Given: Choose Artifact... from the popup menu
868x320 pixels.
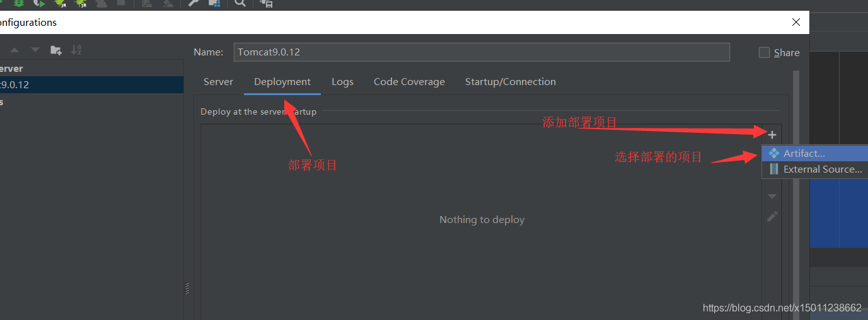Looking at the screenshot, I should click(x=815, y=153).
